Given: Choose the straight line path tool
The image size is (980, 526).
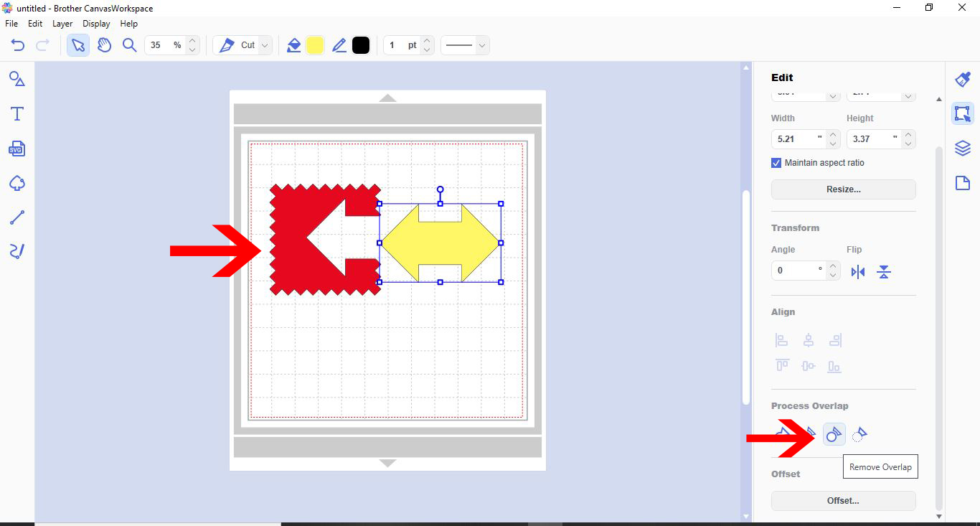Looking at the screenshot, I should pyautogui.click(x=17, y=217).
